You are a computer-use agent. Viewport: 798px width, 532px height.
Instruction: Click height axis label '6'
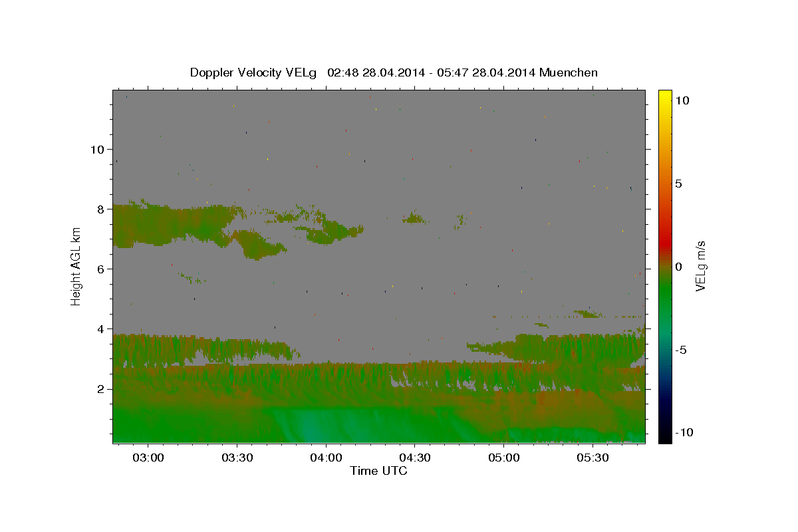click(102, 269)
